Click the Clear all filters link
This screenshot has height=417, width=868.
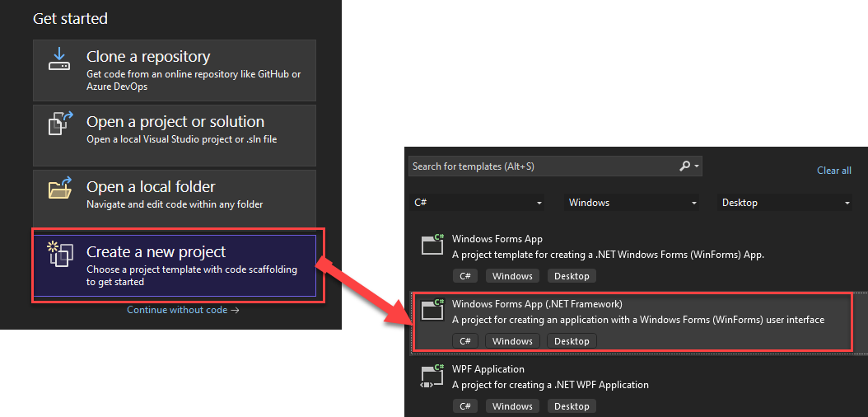pyautogui.click(x=833, y=171)
